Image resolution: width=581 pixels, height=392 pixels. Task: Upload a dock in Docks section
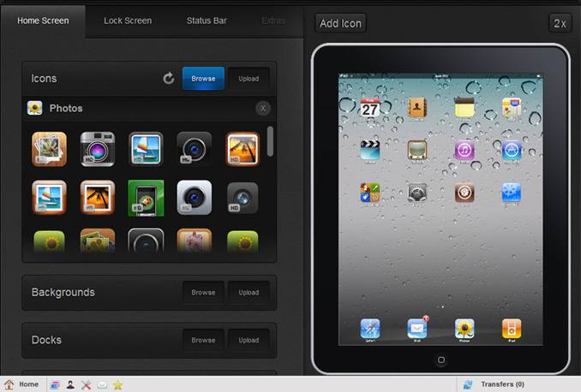pos(249,340)
